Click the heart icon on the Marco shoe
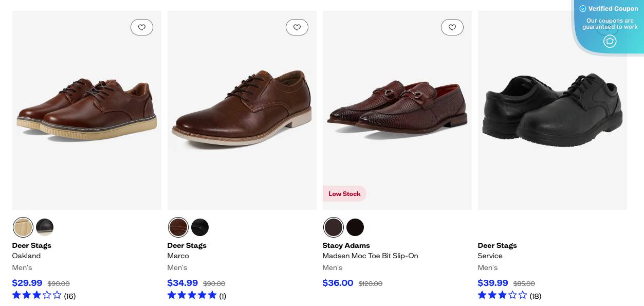644x306 pixels. (297, 27)
